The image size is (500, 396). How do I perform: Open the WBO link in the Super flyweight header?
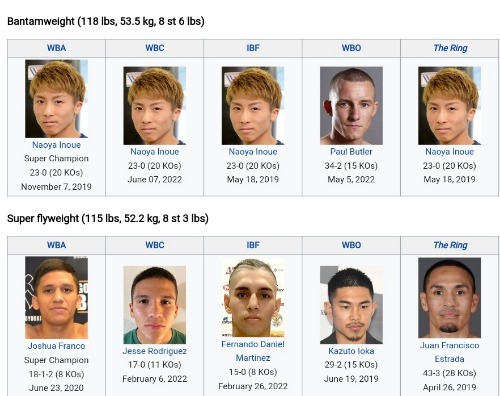351,245
